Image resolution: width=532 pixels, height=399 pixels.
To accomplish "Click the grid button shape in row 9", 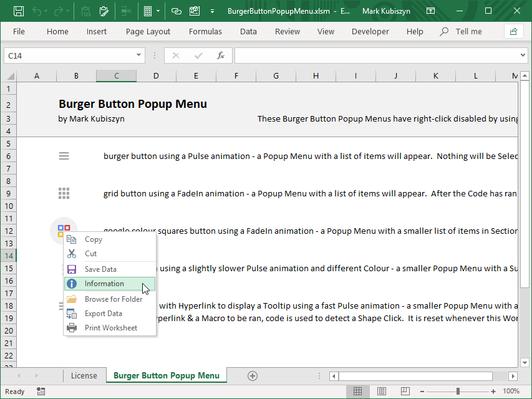I will (x=64, y=193).
